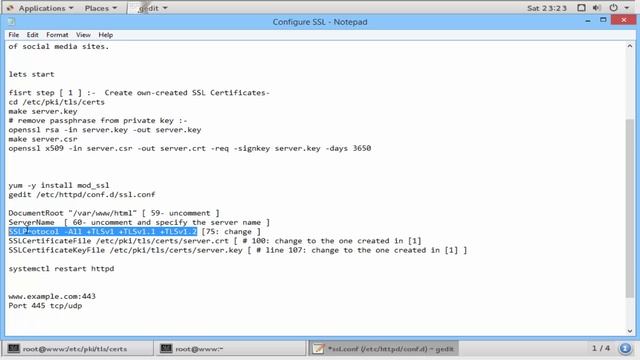This screenshot has height=360, width=640.
Task: Click the terminal icon of the certs task
Action: [13, 349]
